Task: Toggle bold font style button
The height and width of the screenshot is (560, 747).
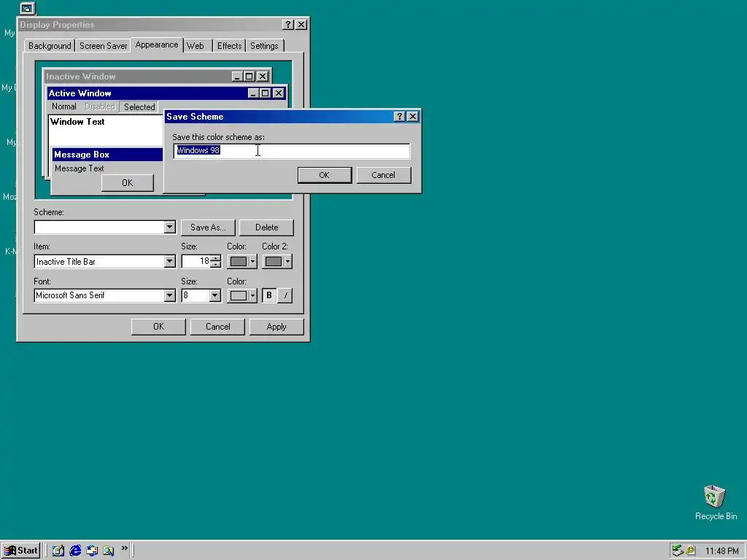Action: (269, 296)
